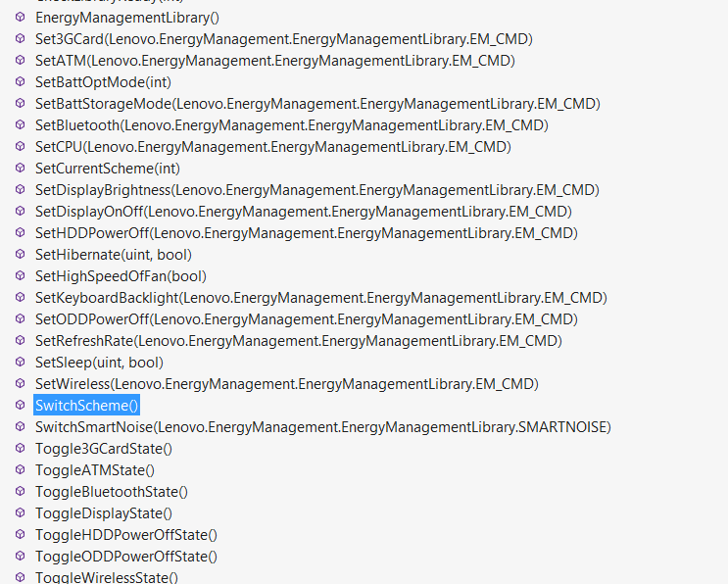Select SetBattOptMode(int) in the list
728x584 pixels.
103,82
